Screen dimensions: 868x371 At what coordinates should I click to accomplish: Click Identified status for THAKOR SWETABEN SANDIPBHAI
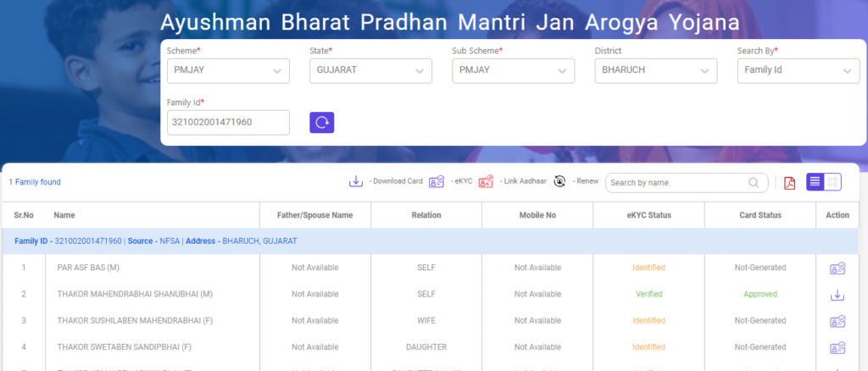648,347
